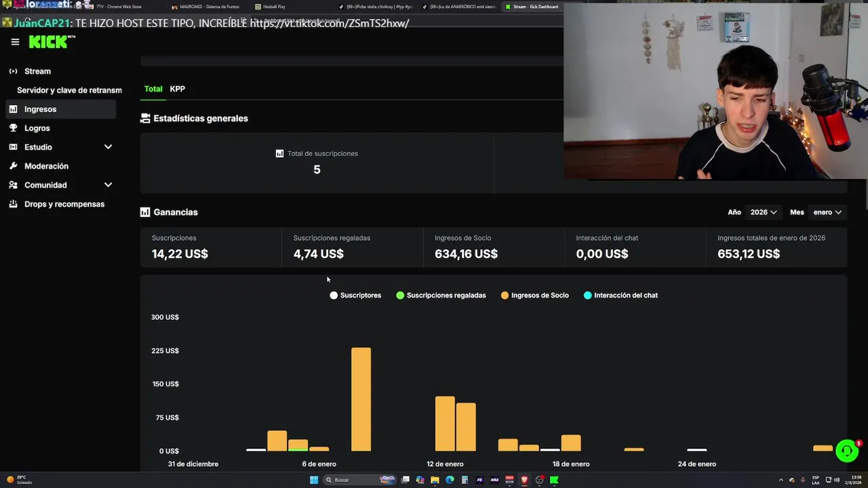The image size is (868, 488).
Task: Open the Windows Start menu
Action: [314, 480]
